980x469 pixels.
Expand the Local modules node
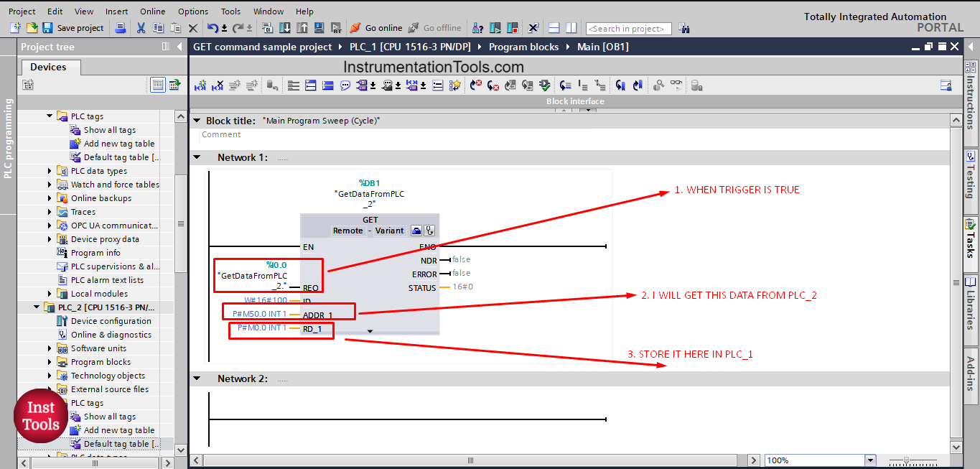point(50,294)
